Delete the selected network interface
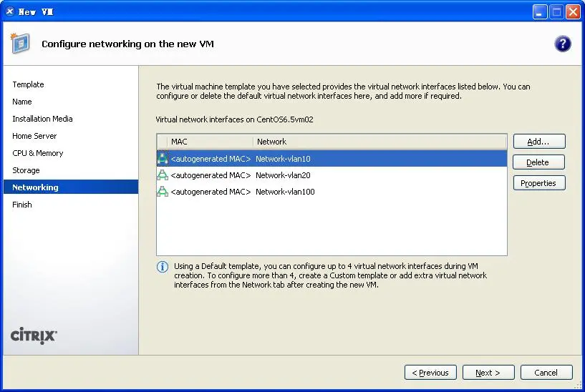Image resolution: width=585 pixels, height=392 pixels. pyautogui.click(x=538, y=162)
